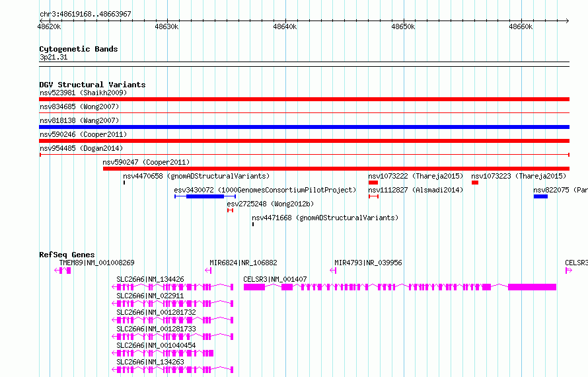
Task: Click the 48620k ruler tick label
Action: (49, 26)
